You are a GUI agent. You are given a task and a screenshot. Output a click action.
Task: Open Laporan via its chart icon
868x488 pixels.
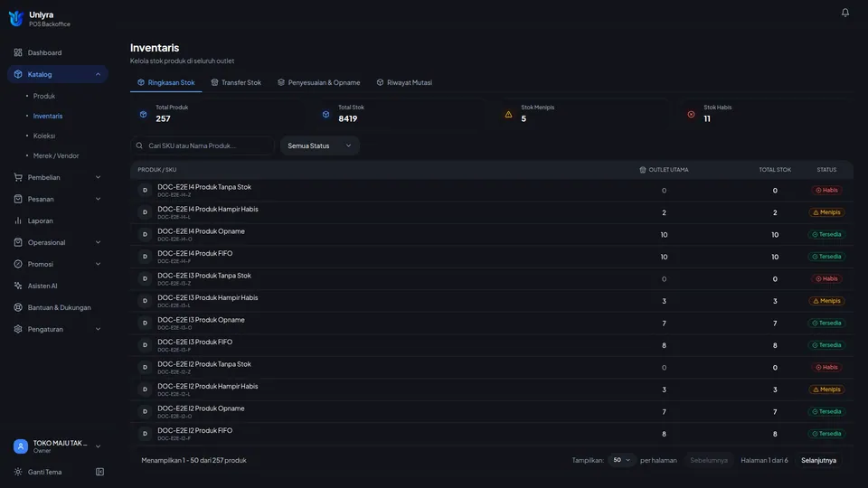pyautogui.click(x=18, y=221)
